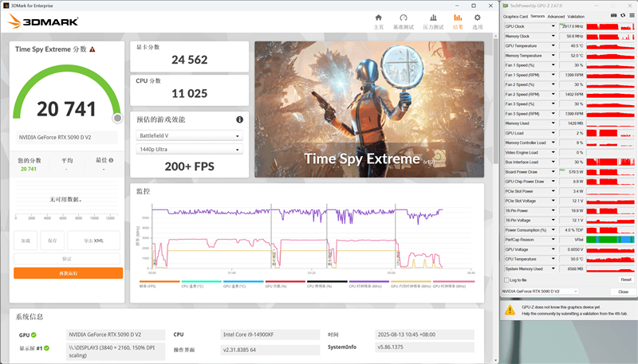Refresh the GPU-Z sensors with the refresh icon
This screenshot has height=364, width=638.
click(x=623, y=15)
